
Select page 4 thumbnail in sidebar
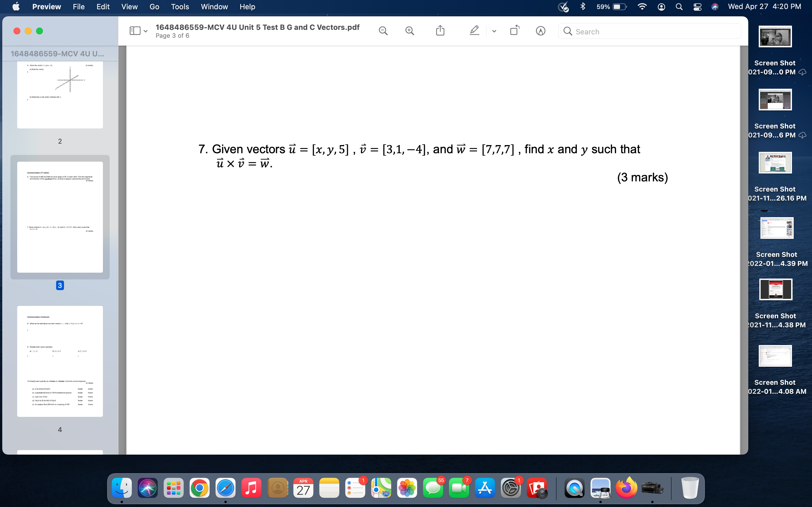point(60,361)
